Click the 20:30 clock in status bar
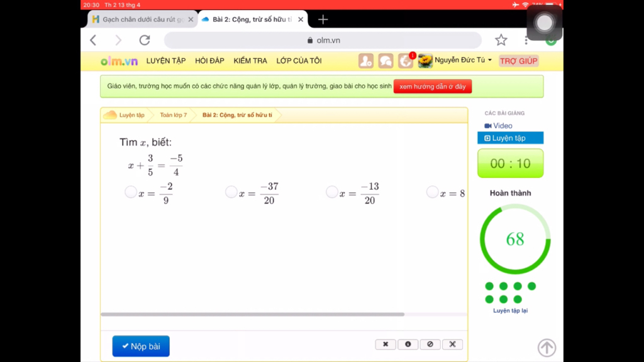Viewport: 644px width, 362px height. pos(91,5)
